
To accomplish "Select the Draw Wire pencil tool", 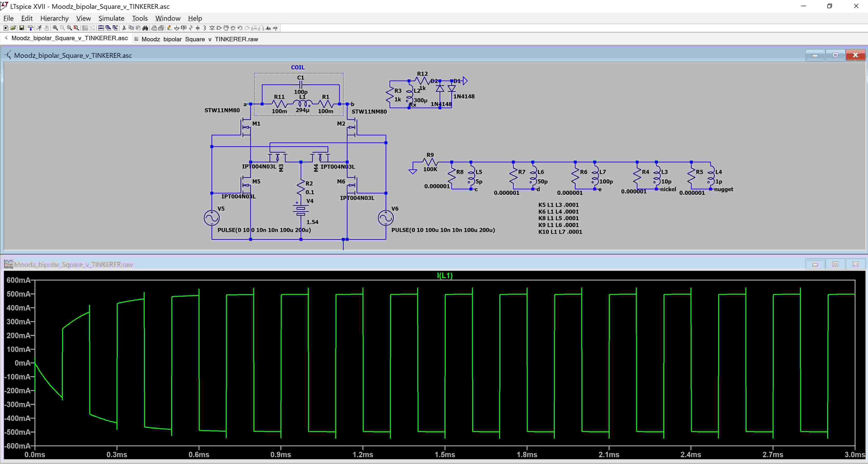I will (170, 28).
